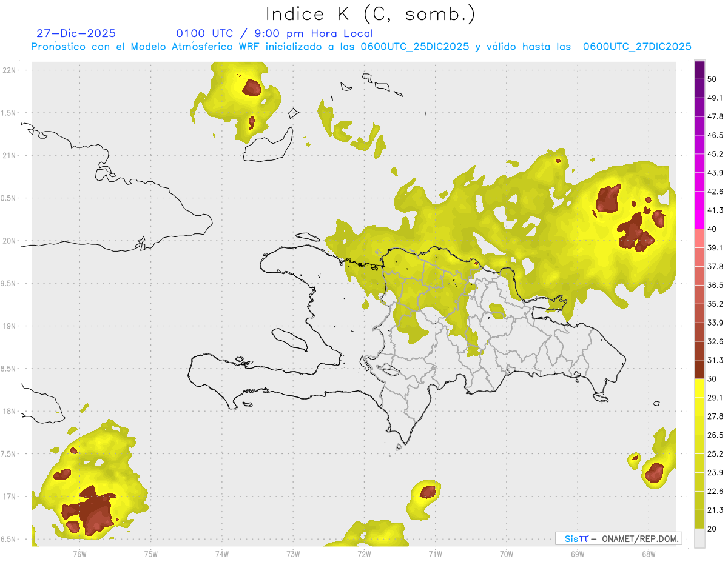Click the "20" color scale value

(x=712, y=529)
